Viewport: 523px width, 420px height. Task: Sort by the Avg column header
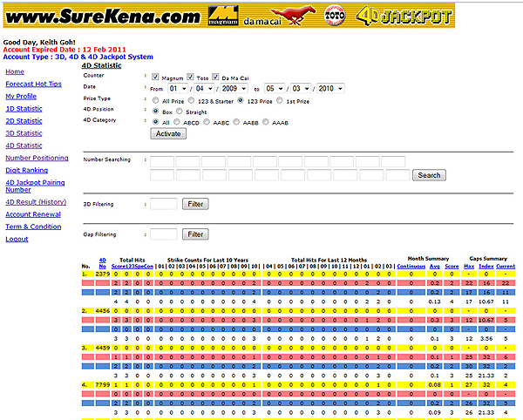point(435,267)
